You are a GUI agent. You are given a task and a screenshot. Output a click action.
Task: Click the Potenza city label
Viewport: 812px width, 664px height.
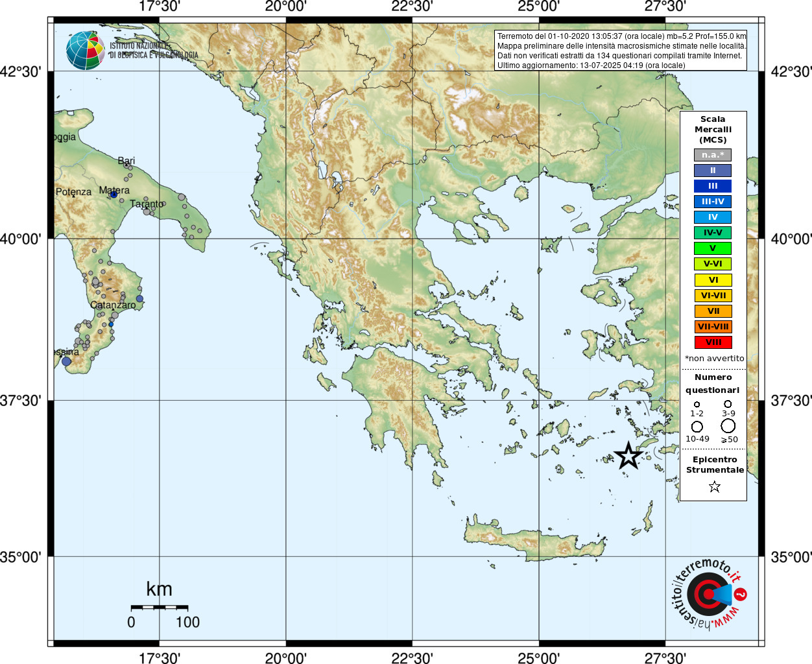pos(73,192)
